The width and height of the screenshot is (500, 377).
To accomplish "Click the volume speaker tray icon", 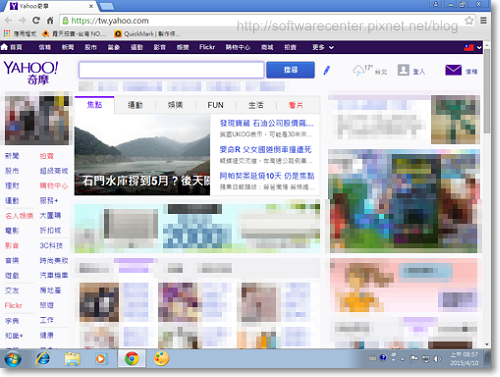I will [x=437, y=359].
